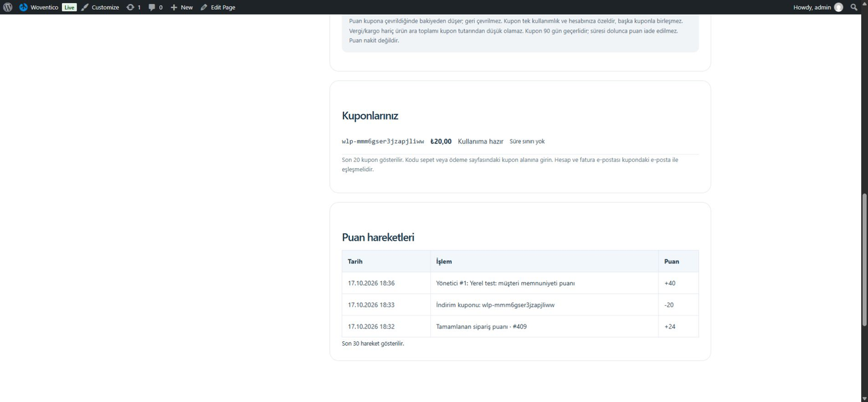Click the +40 points value
This screenshot has width=868, height=402.
point(670,283)
